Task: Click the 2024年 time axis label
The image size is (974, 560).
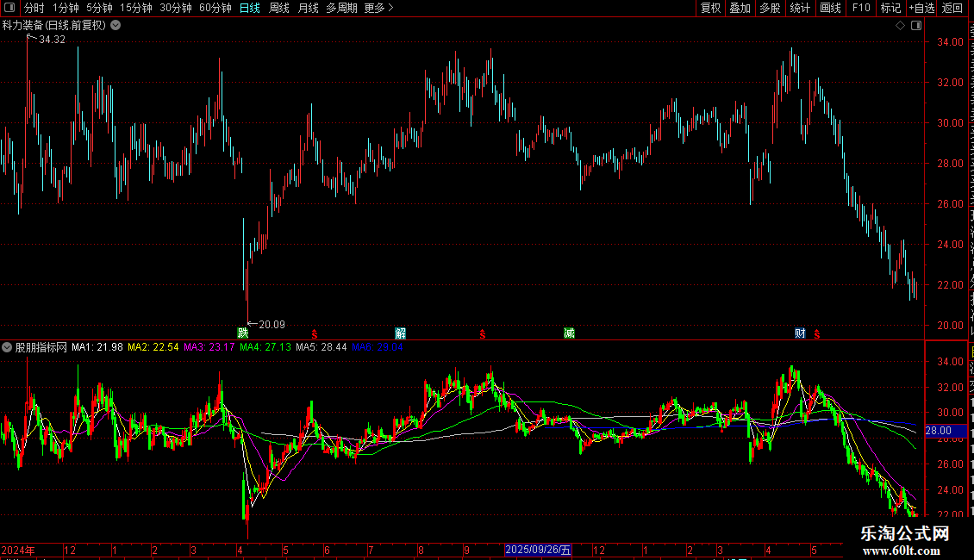Action: pyautogui.click(x=18, y=550)
